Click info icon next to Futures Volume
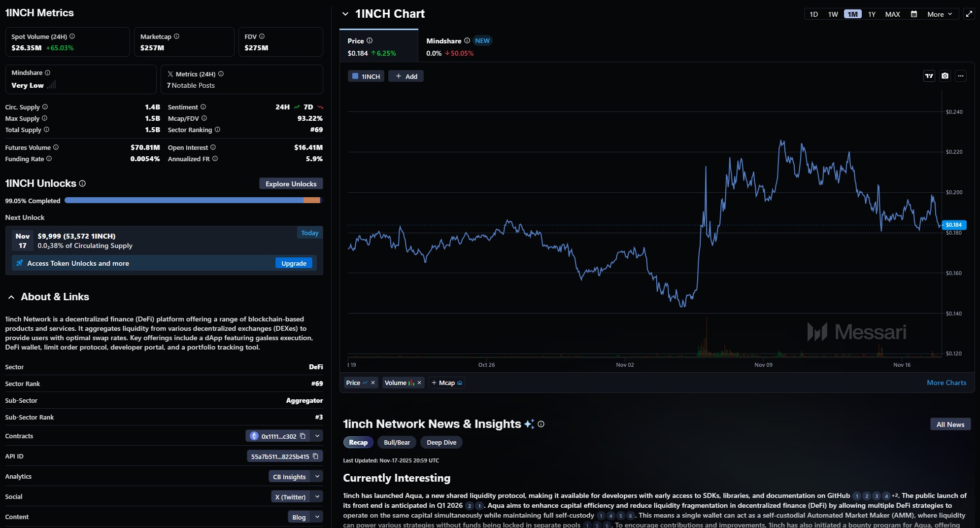Screen dimensions: 980x528 click(x=56, y=147)
